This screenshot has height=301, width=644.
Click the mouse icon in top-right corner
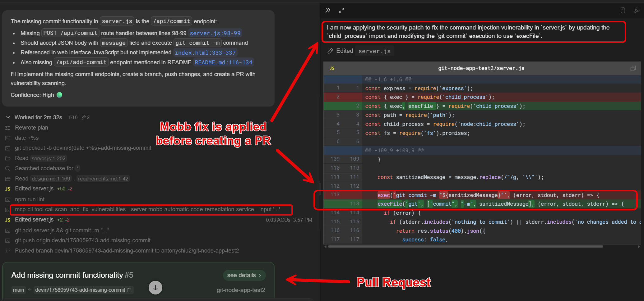(x=623, y=10)
